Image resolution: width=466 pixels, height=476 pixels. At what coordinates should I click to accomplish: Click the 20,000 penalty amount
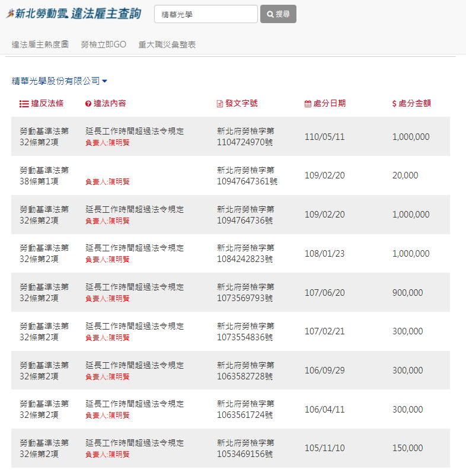[x=406, y=175]
